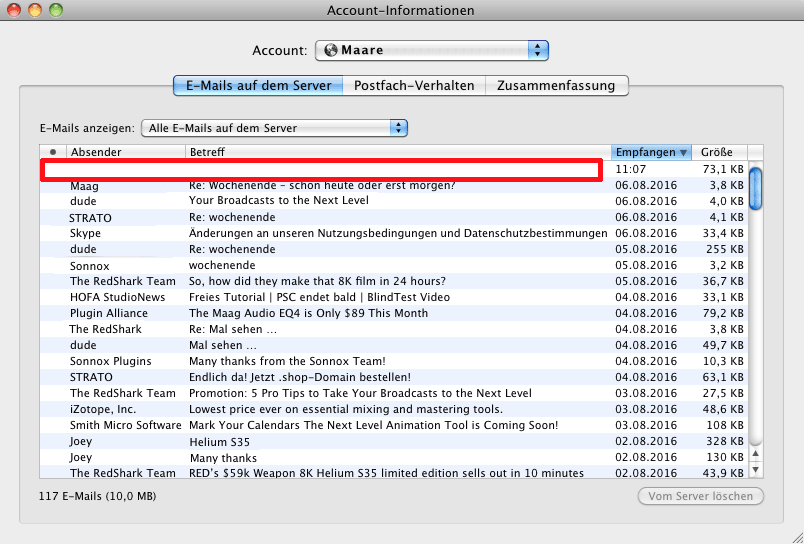
Task: Select the Skype Nutzungsbedingungen email
Action: tap(394, 233)
